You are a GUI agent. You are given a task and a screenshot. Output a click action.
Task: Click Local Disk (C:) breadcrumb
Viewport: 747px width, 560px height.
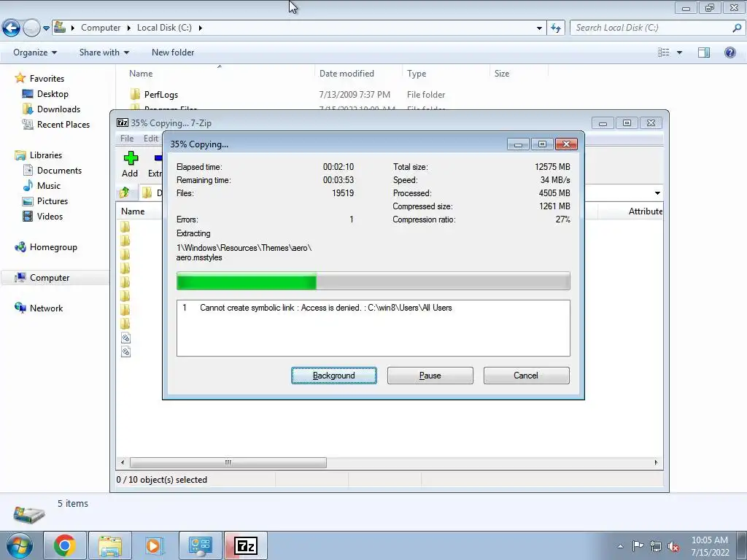click(x=164, y=28)
